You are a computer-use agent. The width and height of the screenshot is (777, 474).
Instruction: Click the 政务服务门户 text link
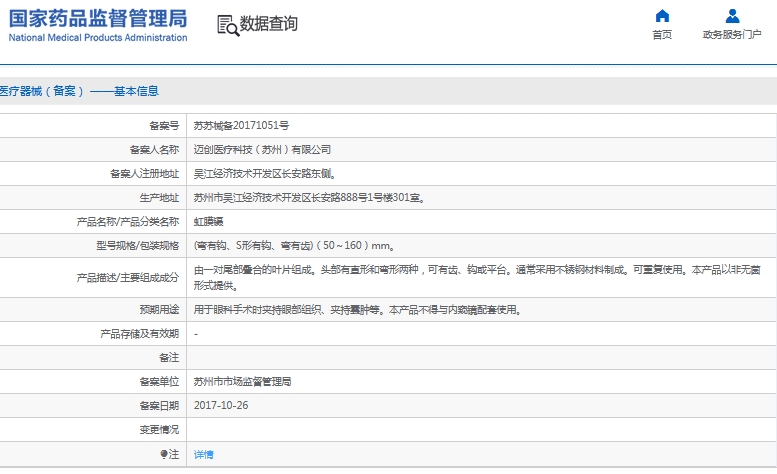[732, 35]
